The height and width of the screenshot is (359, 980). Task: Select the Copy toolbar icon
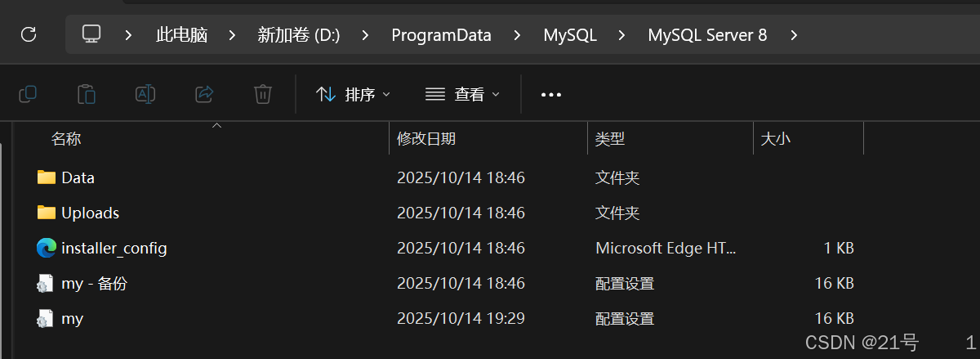pyautogui.click(x=28, y=94)
